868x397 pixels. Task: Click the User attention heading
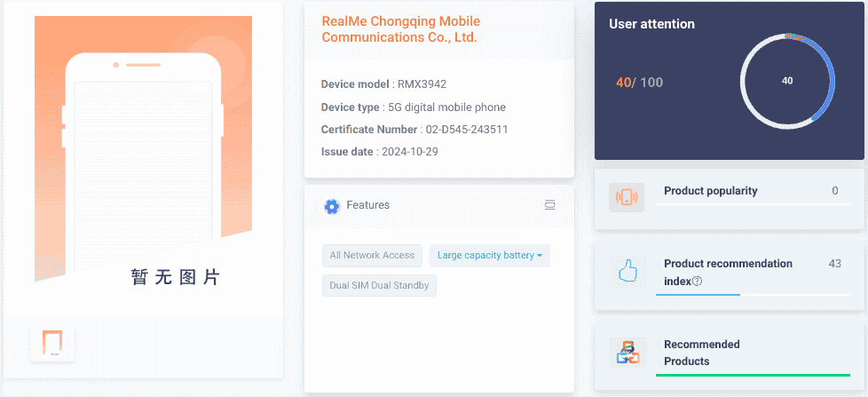click(x=651, y=24)
